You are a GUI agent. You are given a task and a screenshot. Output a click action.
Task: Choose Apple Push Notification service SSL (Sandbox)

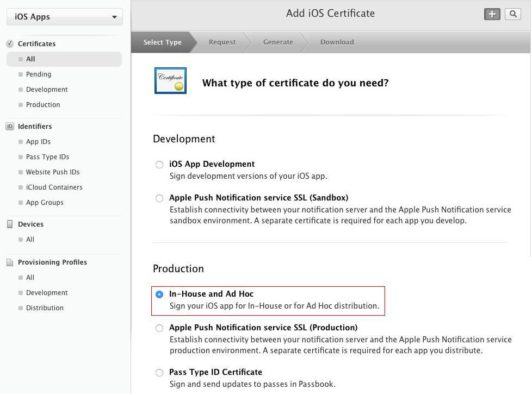click(x=159, y=198)
